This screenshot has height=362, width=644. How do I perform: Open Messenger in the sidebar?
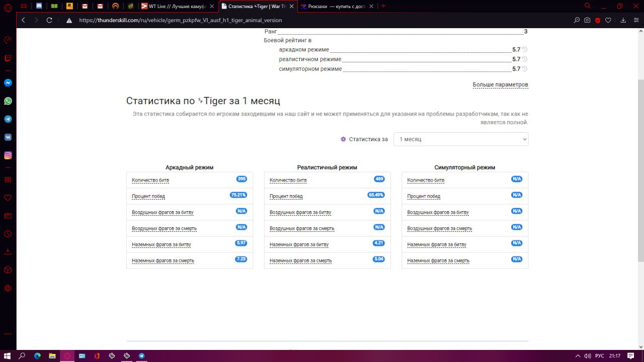click(x=8, y=83)
